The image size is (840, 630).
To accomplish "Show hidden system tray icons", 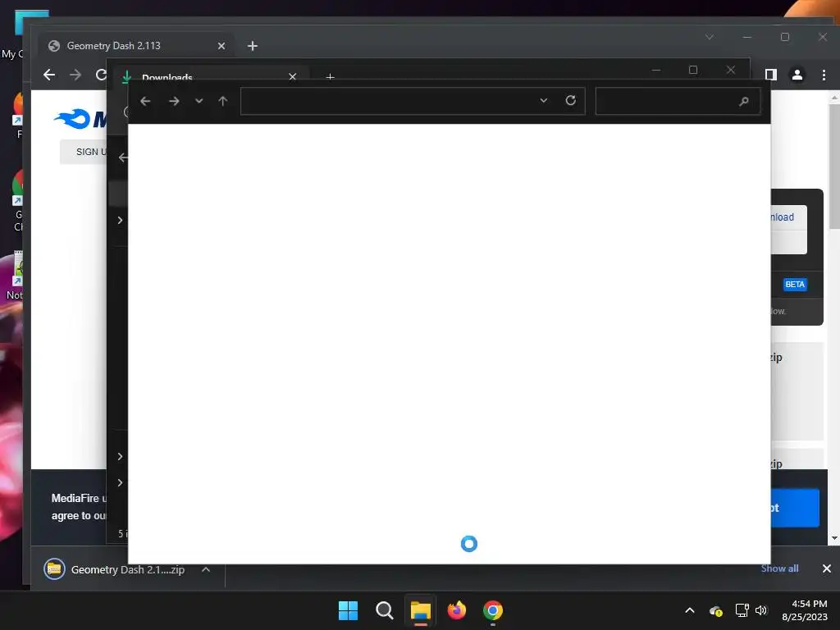I will [689, 610].
